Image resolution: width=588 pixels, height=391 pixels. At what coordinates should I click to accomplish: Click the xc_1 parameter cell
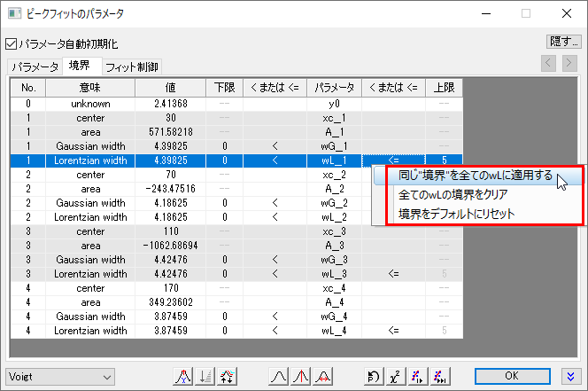[x=334, y=118]
